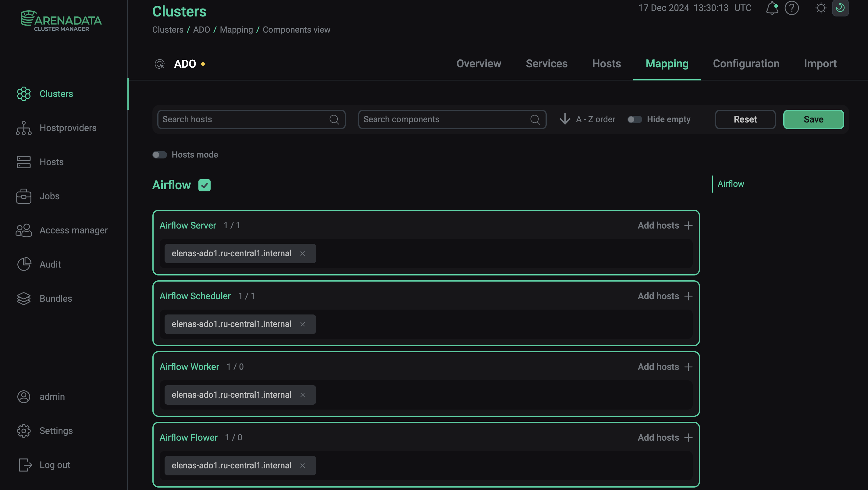Switch between light and dark theme
The image size is (868, 490).
(x=841, y=8)
